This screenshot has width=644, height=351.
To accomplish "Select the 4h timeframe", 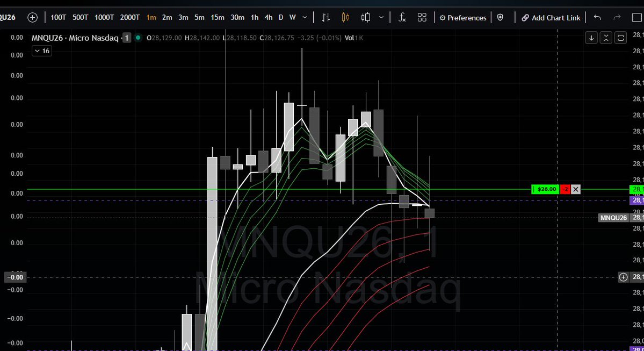I will click(x=268, y=17).
